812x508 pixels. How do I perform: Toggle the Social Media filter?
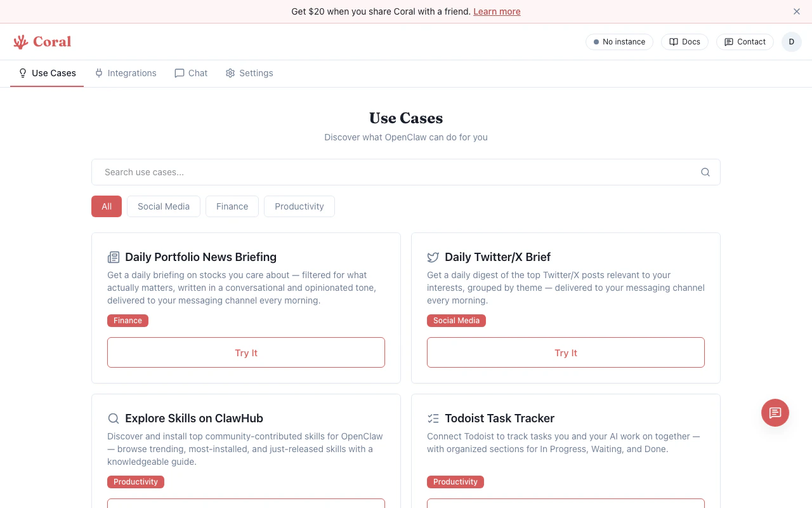pos(163,206)
